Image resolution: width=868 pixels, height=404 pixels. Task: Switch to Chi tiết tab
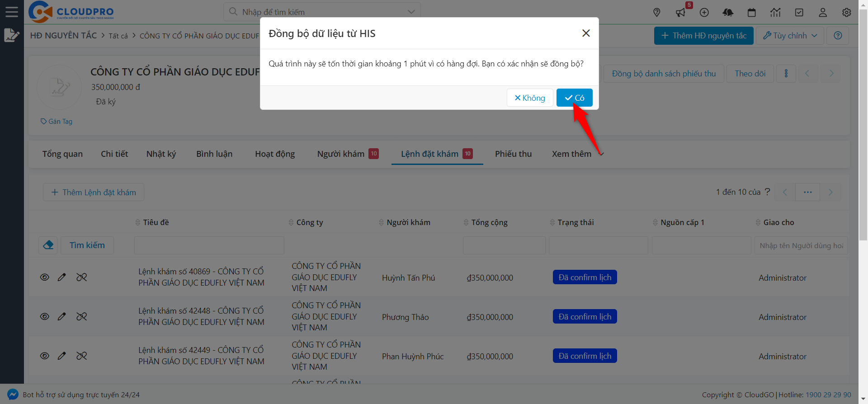coord(114,154)
